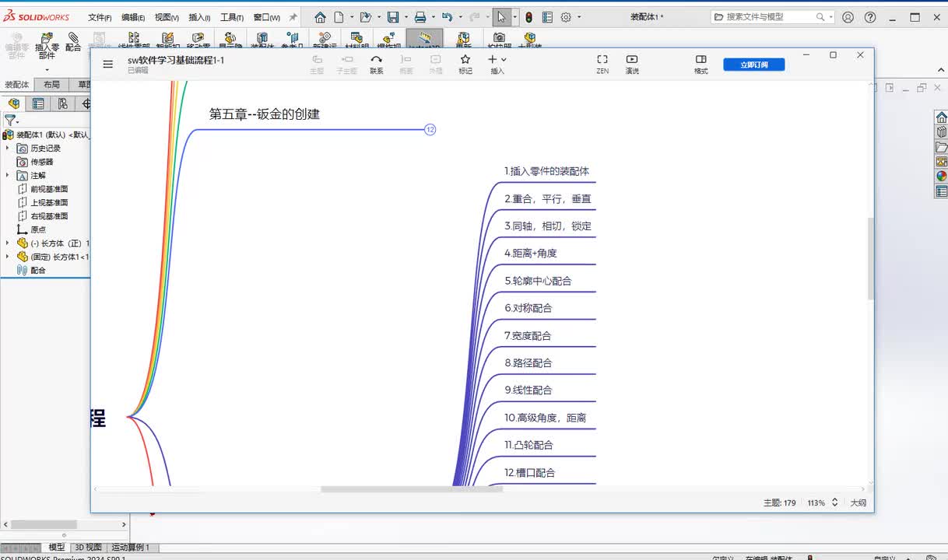The image size is (948, 560).
Task: Open the Design Library task pane icon
Action: (942, 132)
